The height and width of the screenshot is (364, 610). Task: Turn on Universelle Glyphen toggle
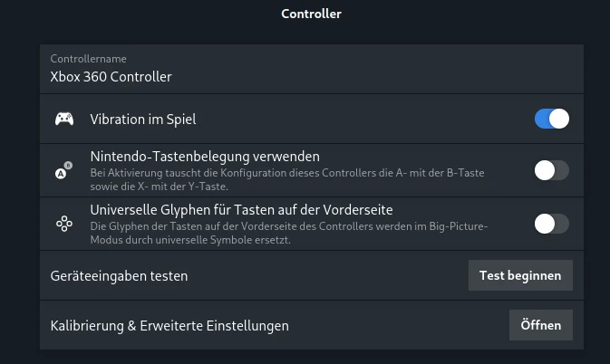click(x=552, y=224)
